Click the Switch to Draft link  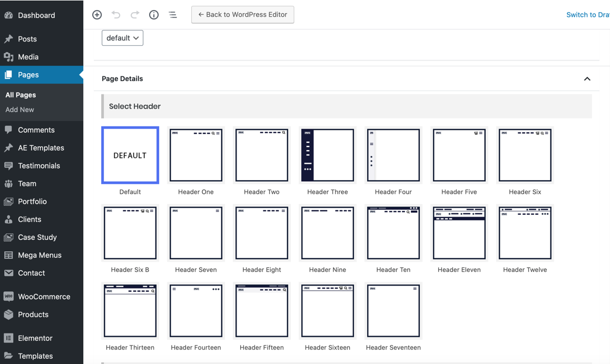(587, 15)
